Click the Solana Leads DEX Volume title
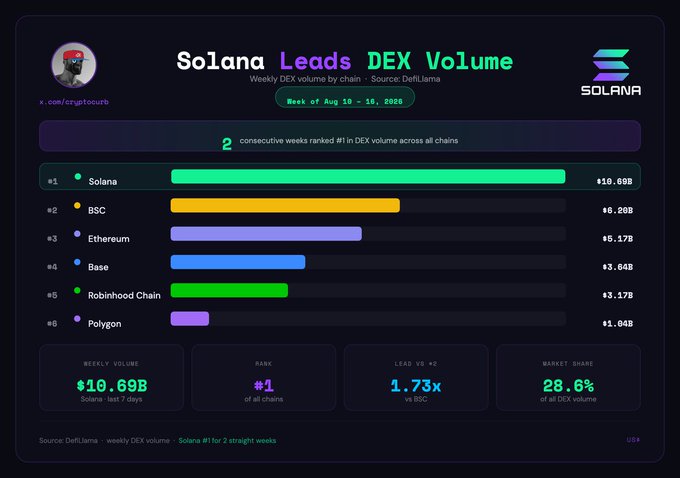The width and height of the screenshot is (680, 478). click(x=345, y=61)
